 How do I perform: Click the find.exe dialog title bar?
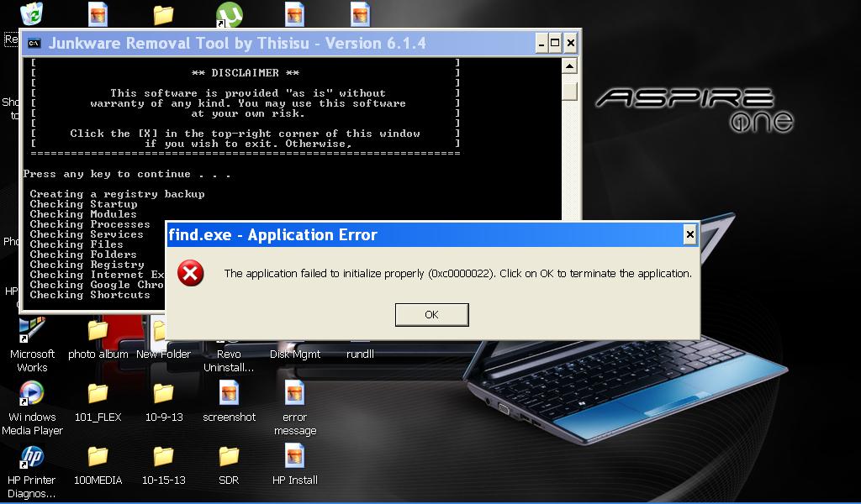[x=425, y=235]
